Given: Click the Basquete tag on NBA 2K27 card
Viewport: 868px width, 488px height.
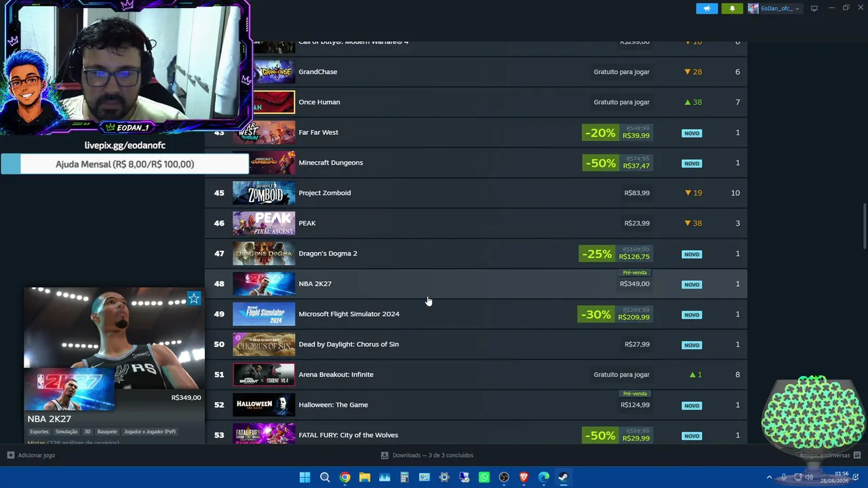Looking at the screenshot, I should tap(107, 432).
